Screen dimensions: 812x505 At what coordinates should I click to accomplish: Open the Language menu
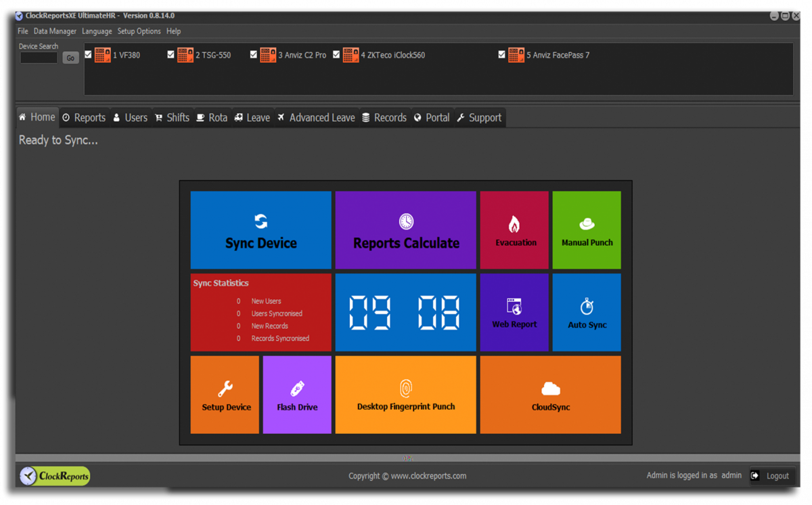pyautogui.click(x=97, y=31)
